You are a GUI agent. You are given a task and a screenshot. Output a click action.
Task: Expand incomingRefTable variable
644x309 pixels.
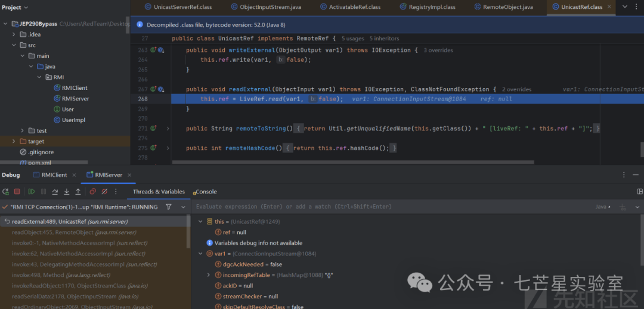point(209,275)
